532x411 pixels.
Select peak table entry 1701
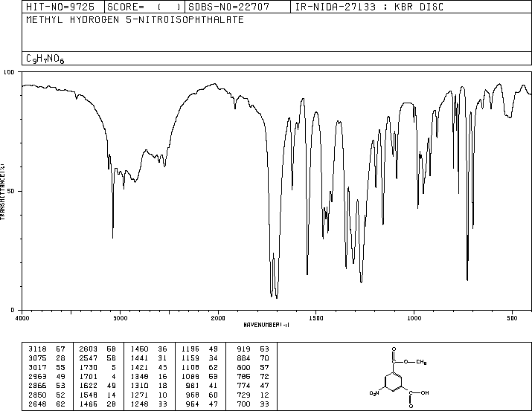point(97,376)
